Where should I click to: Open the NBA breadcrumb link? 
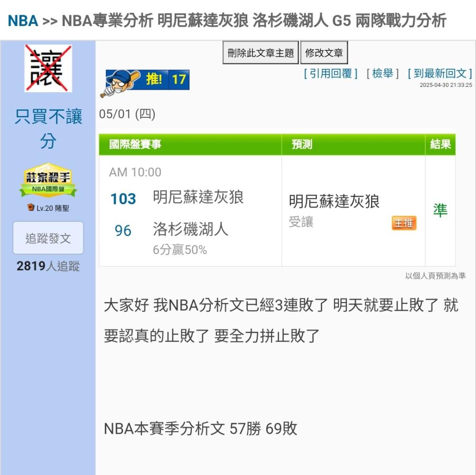coord(23,21)
